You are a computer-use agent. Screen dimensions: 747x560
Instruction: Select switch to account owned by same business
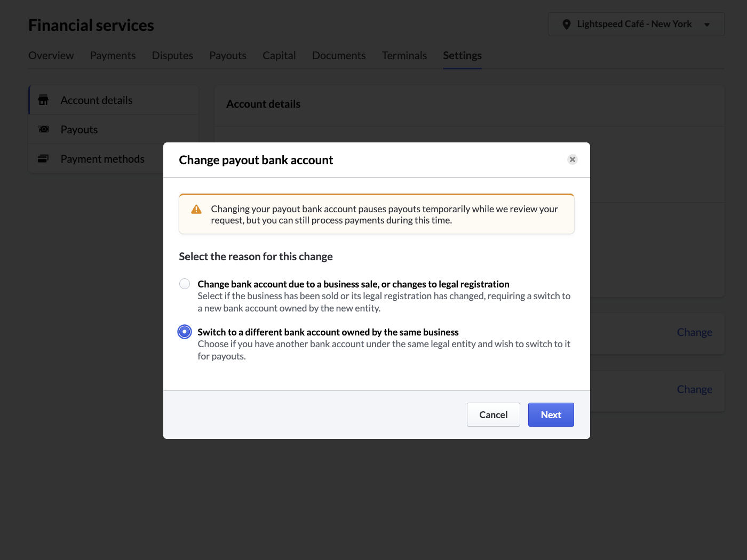(x=184, y=331)
